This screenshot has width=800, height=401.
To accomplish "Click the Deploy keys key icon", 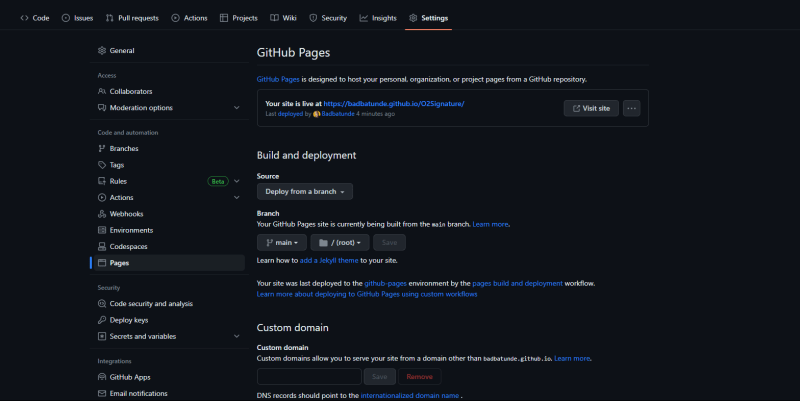I will pyautogui.click(x=102, y=320).
